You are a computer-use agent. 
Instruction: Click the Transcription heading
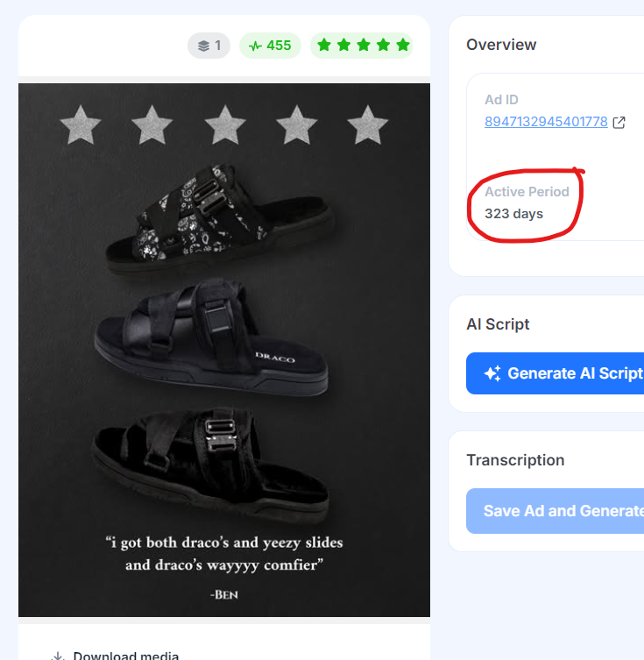pyautogui.click(x=515, y=460)
